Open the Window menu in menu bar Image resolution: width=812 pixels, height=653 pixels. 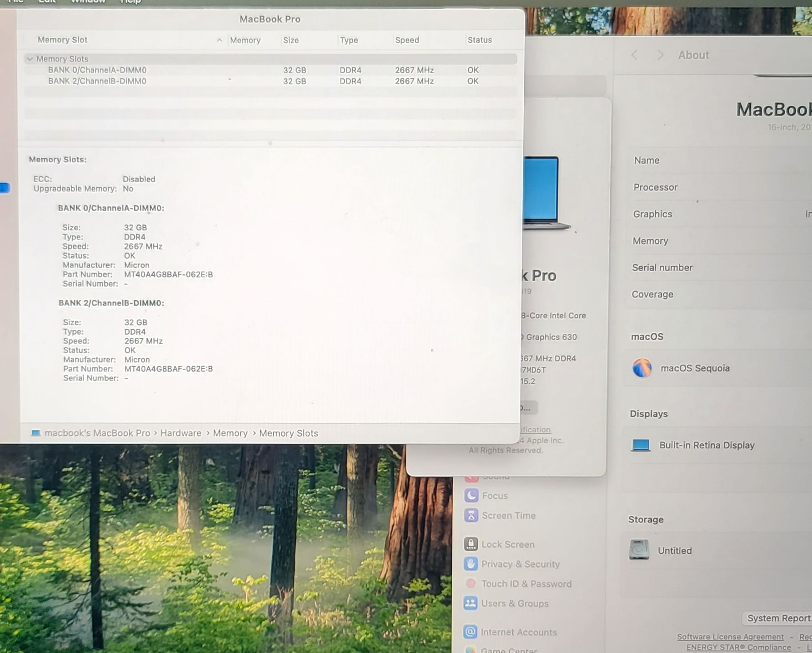pyautogui.click(x=88, y=2)
